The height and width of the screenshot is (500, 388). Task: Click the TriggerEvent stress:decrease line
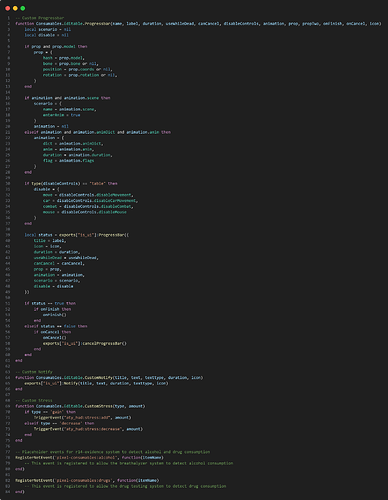tap(88, 429)
